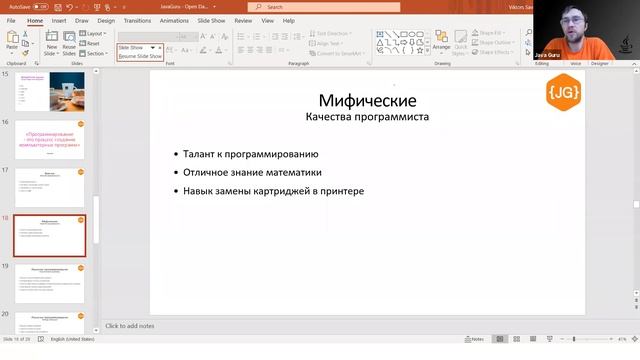Open the Help tab
Screen dimensions: 640x360
click(289, 20)
